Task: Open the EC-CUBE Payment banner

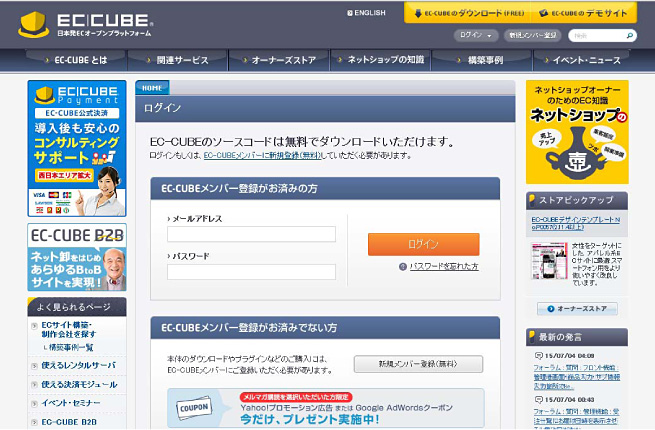Action: (x=77, y=148)
